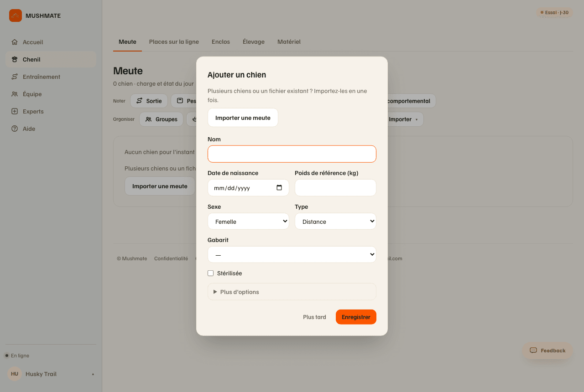
Task: Click the HU avatar badge
Action: click(x=15, y=374)
